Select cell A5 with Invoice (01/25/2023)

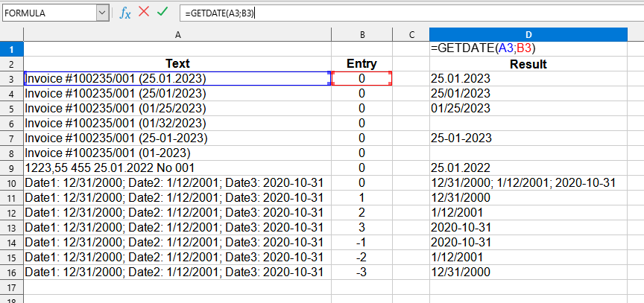pos(177,108)
